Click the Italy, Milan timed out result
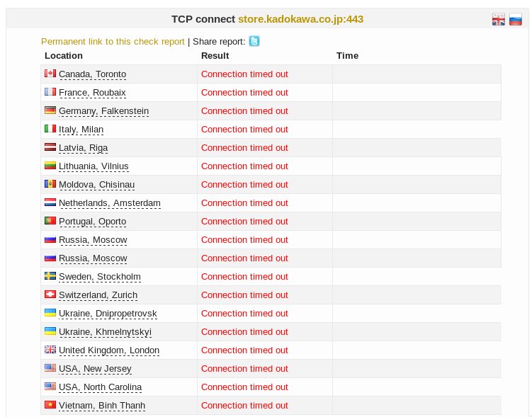The height and width of the screenshot is (417, 532). click(x=244, y=130)
